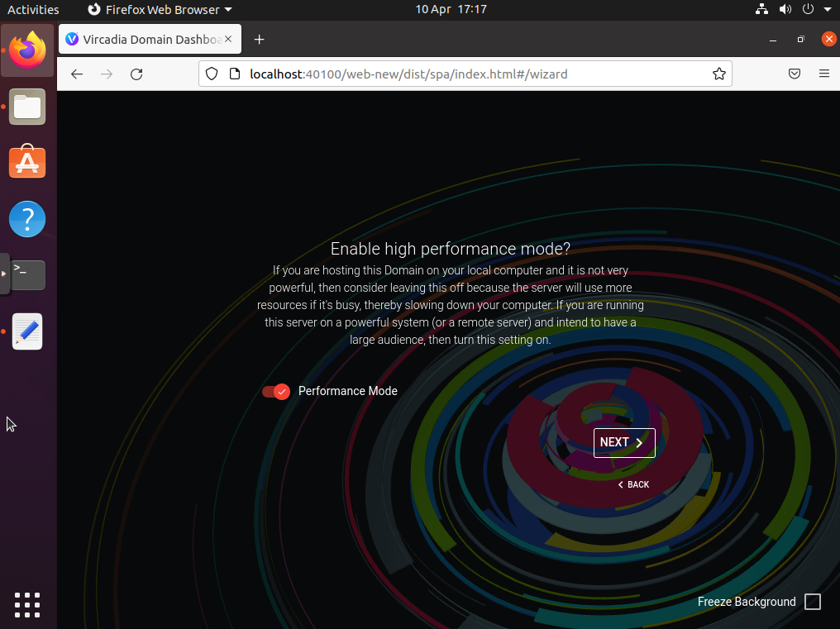Close the Vircadia Domain Dashboard tab
840x629 pixels.
228,39
